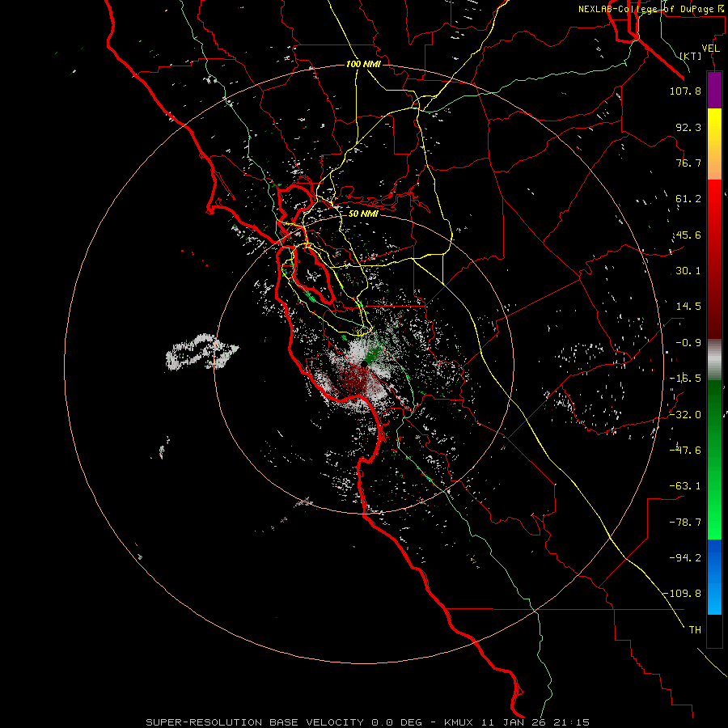
Task: Select the 92.3 velocity scale value
Action: point(688,127)
